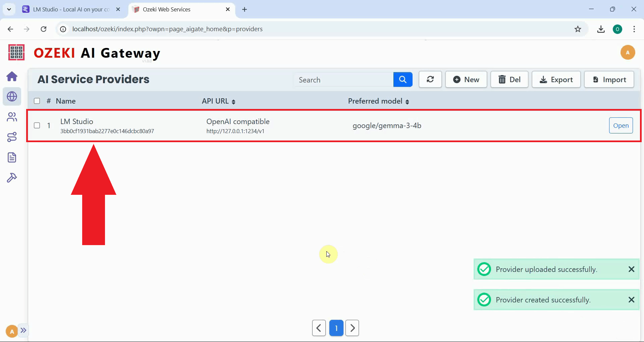The image size is (644, 342).
Task: Create a New provider
Action: [x=466, y=80]
